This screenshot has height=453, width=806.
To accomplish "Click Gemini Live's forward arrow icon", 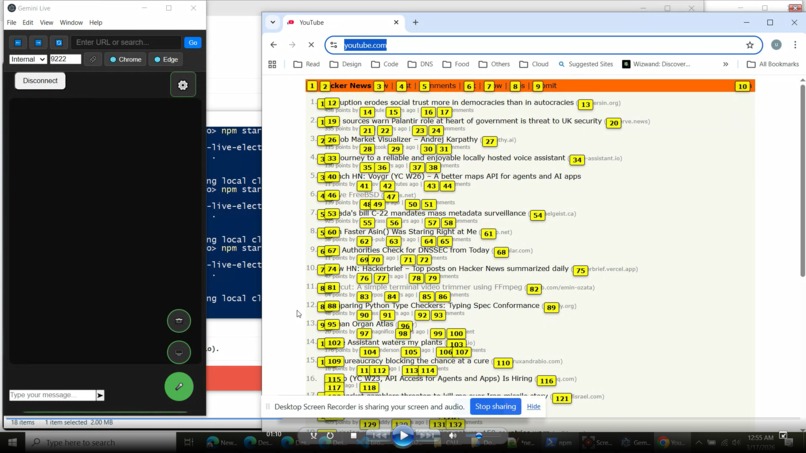I will pos(38,43).
